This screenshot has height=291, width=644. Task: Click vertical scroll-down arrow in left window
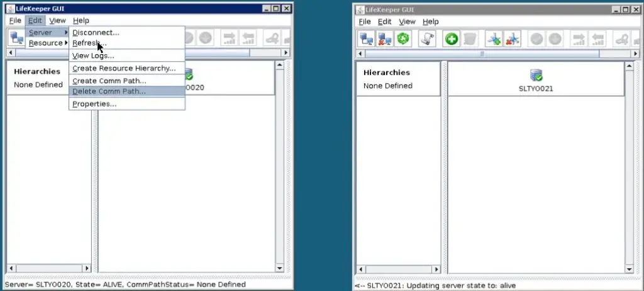(280, 268)
